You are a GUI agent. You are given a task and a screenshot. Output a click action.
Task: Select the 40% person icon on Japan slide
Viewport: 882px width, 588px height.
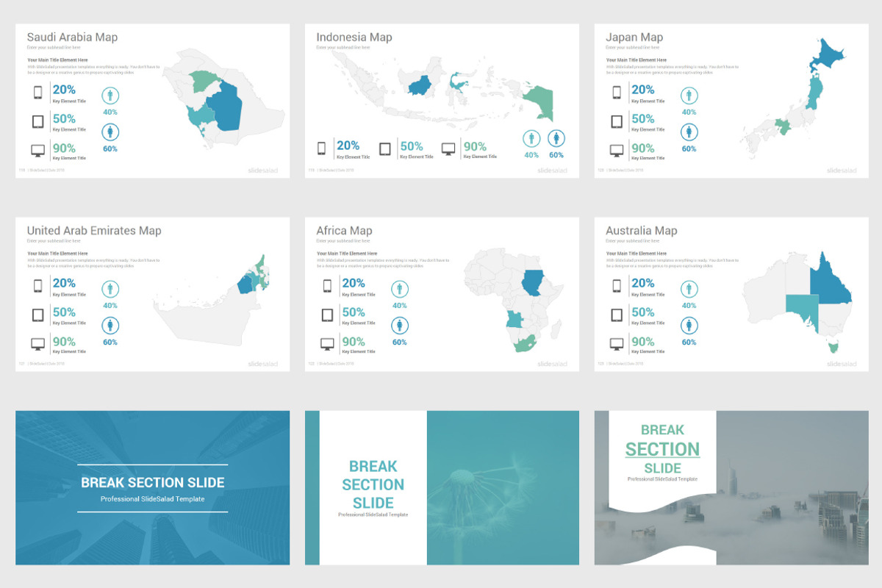click(x=689, y=96)
